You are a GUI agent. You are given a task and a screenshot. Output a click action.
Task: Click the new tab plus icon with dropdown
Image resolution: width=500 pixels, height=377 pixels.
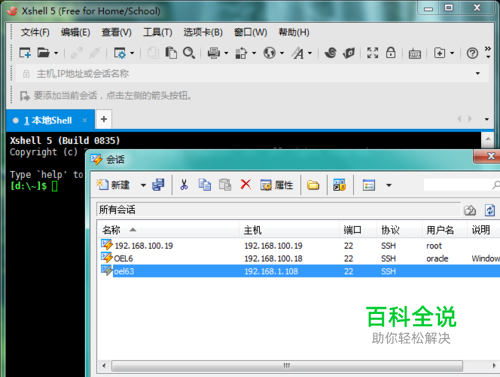pos(439,53)
